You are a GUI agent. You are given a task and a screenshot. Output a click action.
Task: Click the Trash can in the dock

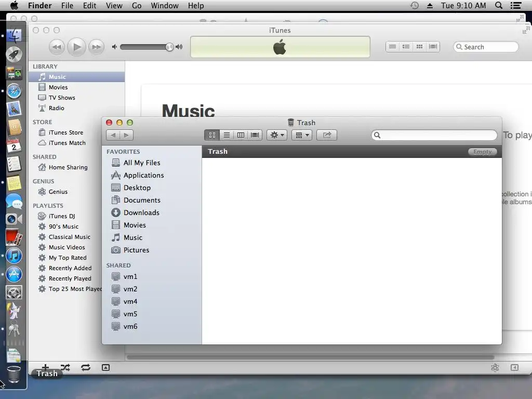click(14, 374)
